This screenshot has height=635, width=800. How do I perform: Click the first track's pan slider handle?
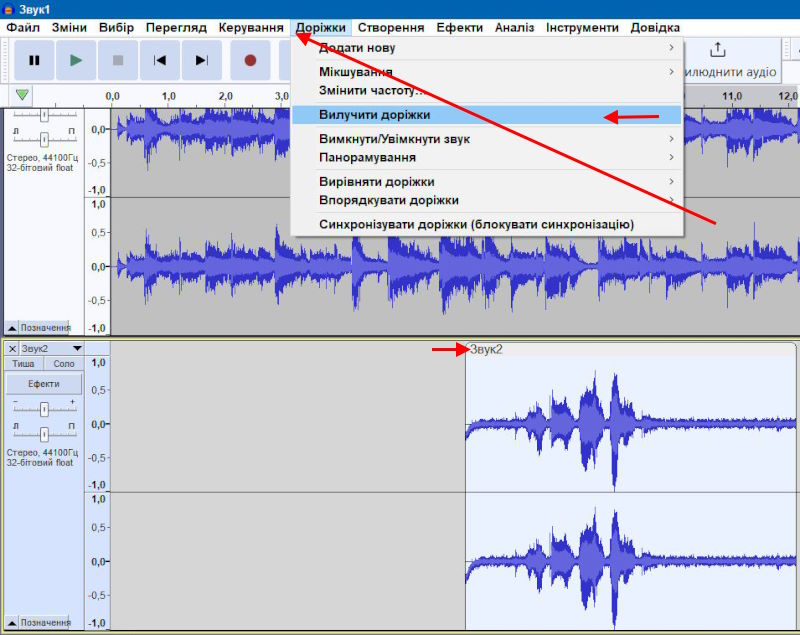click(44, 139)
